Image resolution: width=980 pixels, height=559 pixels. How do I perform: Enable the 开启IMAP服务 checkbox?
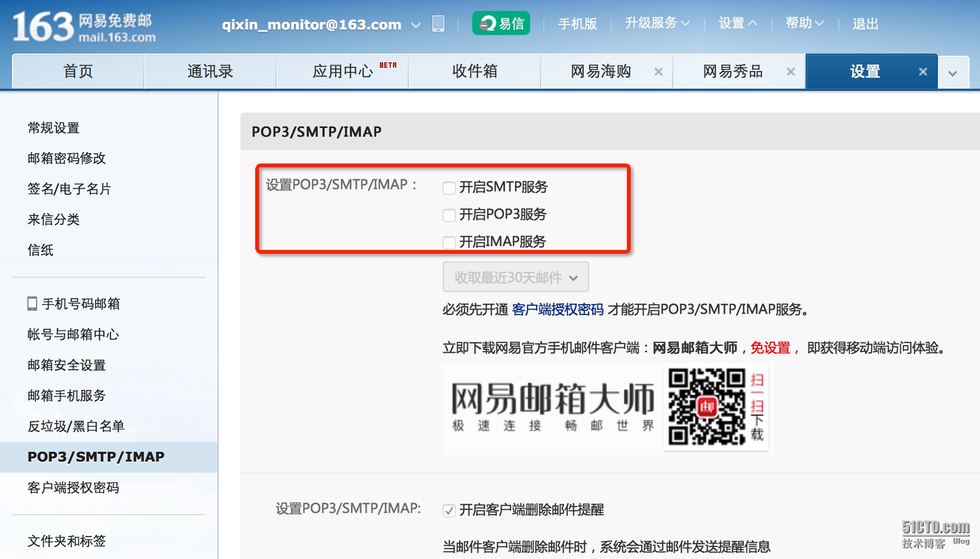[449, 242]
